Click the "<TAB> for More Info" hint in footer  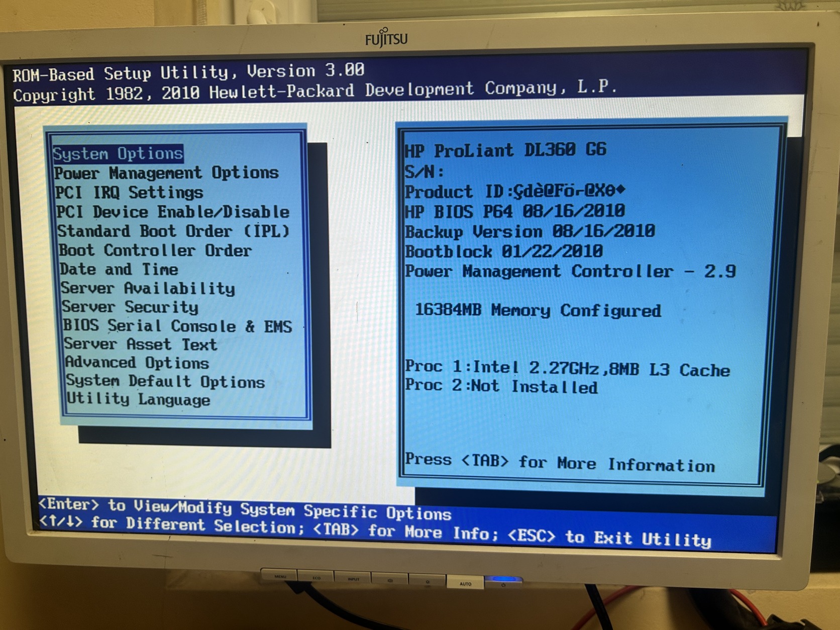coord(405,532)
